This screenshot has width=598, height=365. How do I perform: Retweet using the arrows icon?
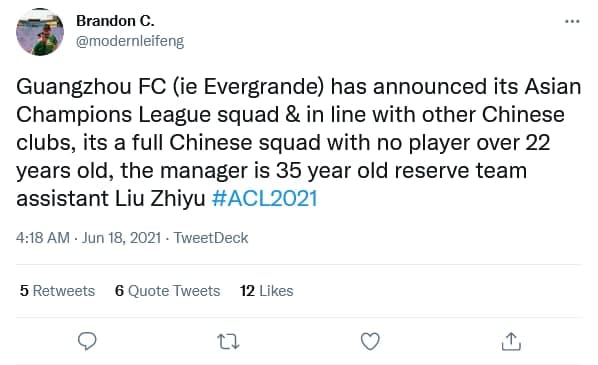[x=228, y=341]
